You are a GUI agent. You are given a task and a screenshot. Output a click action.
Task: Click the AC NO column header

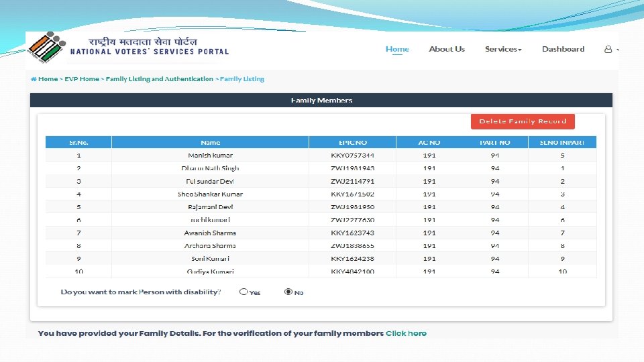429,142
